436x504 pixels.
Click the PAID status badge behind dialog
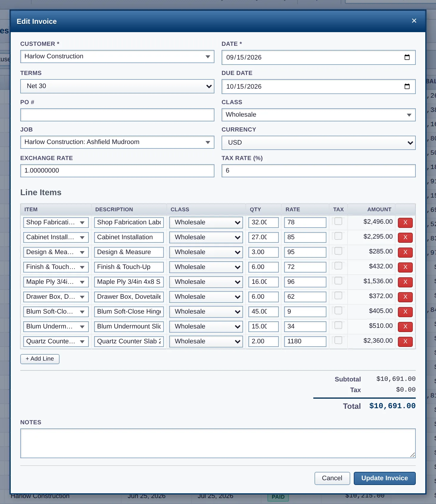click(x=278, y=497)
